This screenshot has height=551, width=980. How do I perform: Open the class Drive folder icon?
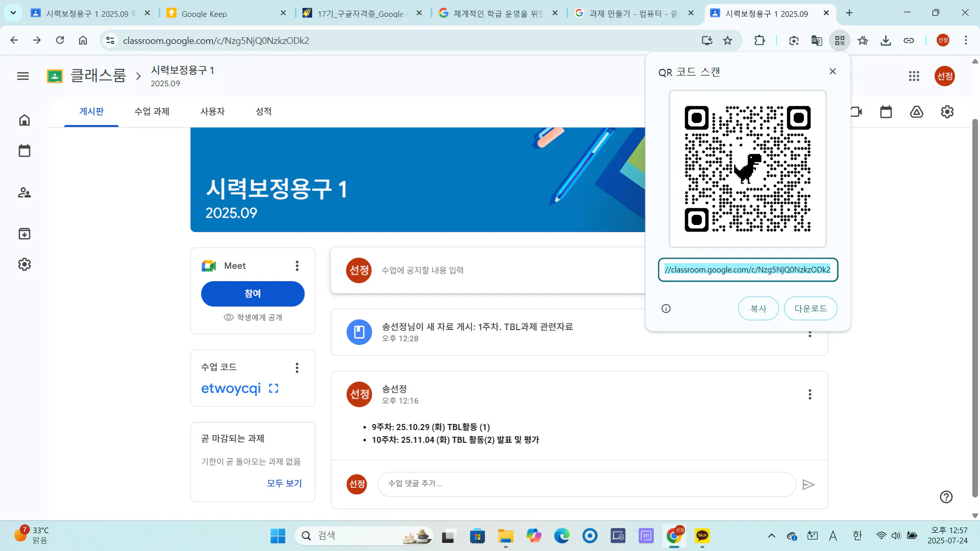(x=917, y=112)
